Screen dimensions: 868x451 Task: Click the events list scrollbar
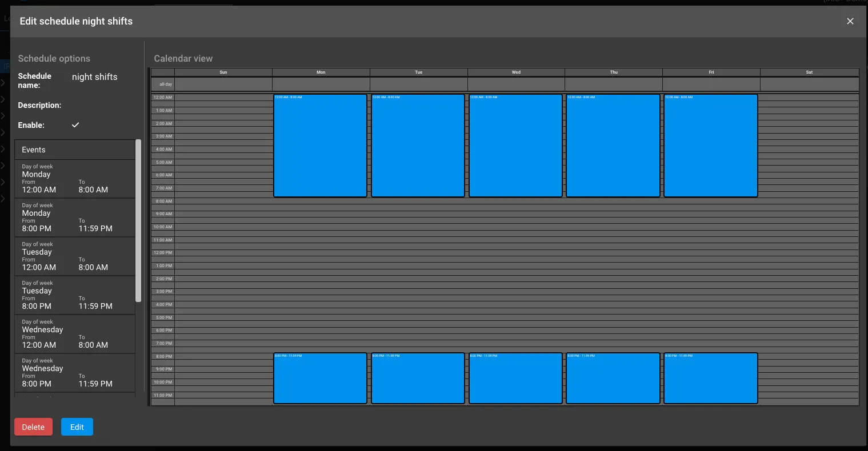(138, 220)
